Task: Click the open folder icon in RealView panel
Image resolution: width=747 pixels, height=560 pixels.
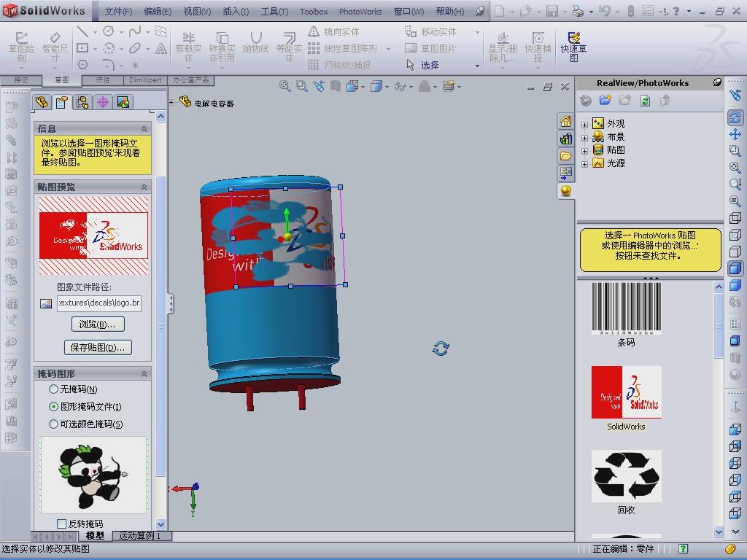Action: pos(605,101)
